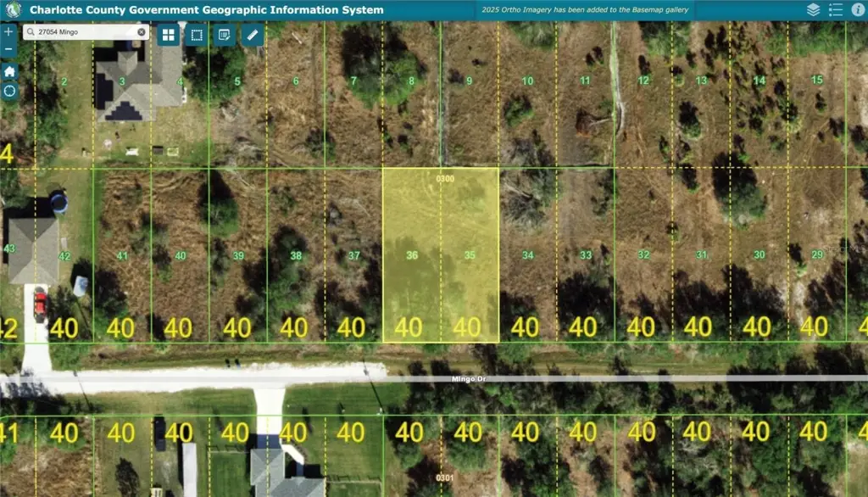Screen dimensions: 868x497
Task: Activate the dashed rectangle select tool
Action: tap(197, 35)
